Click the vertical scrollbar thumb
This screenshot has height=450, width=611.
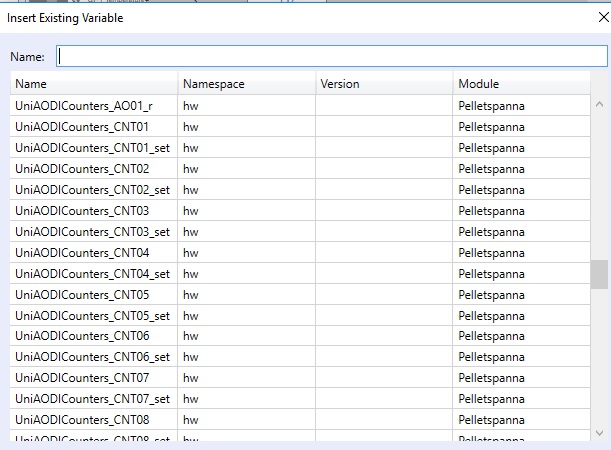pos(599,274)
